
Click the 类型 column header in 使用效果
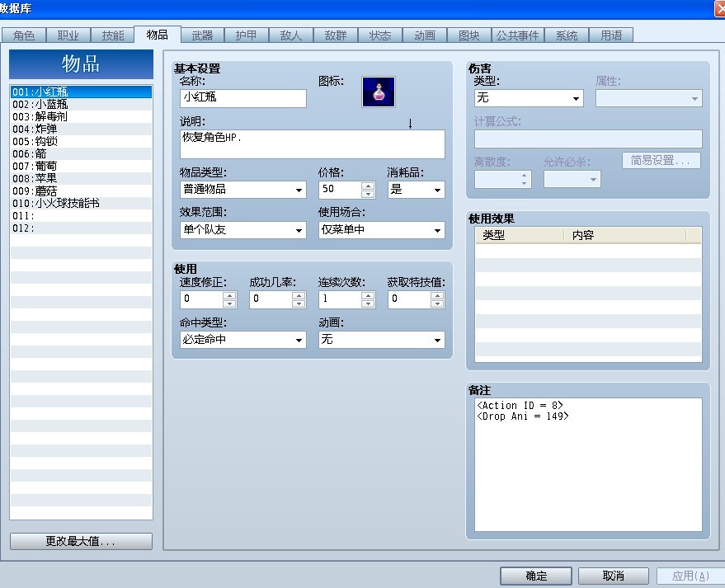(520, 235)
